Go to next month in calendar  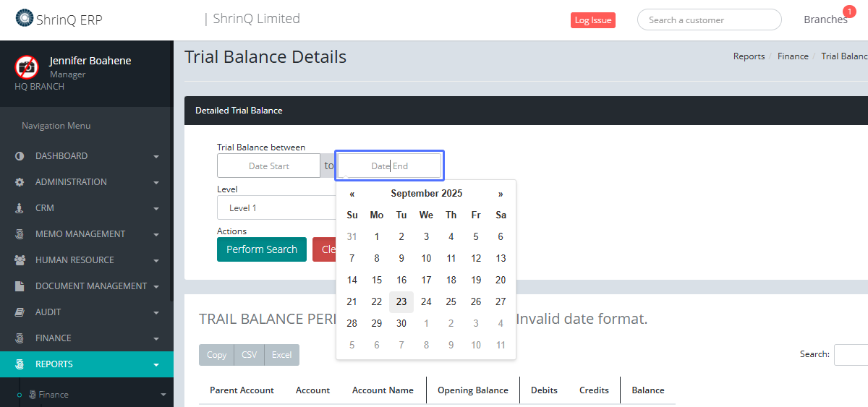click(501, 194)
